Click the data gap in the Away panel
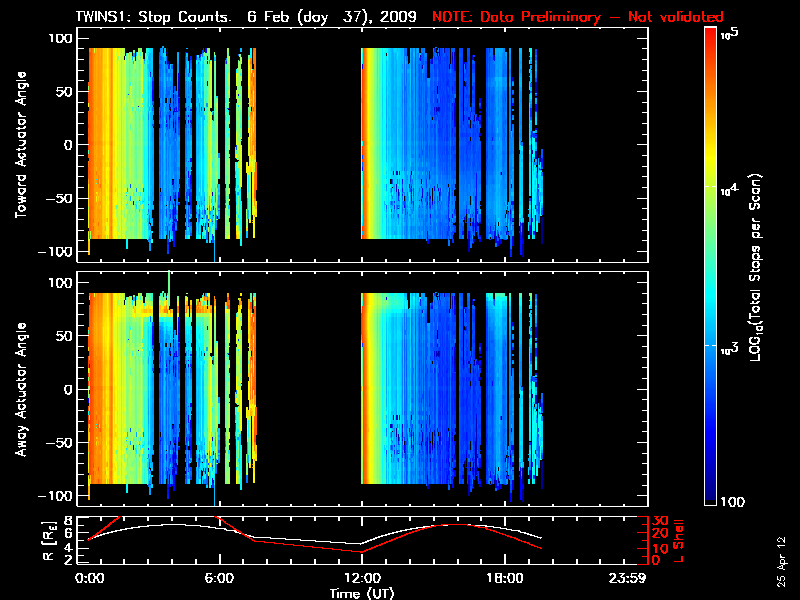 [x=308, y=390]
